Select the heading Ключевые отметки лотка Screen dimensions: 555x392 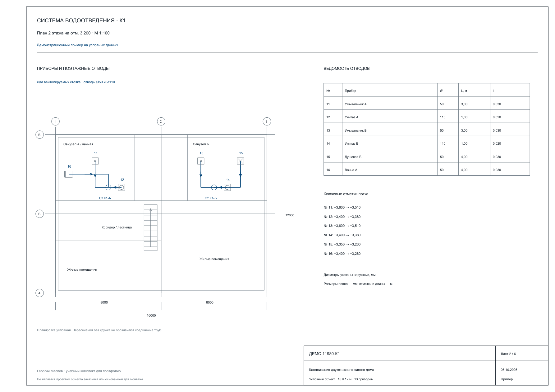346,194
